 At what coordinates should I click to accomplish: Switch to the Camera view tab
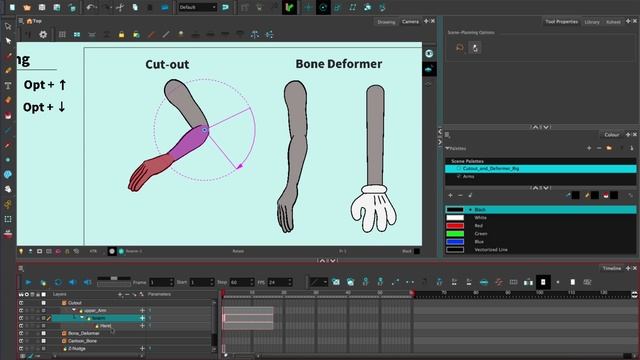coord(410,22)
